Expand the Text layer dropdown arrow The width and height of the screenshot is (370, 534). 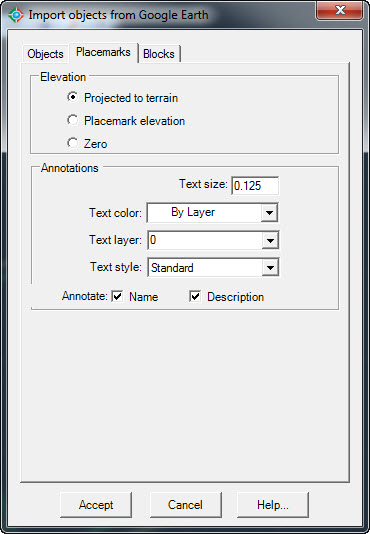pyautogui.click(x=270, y=240)
